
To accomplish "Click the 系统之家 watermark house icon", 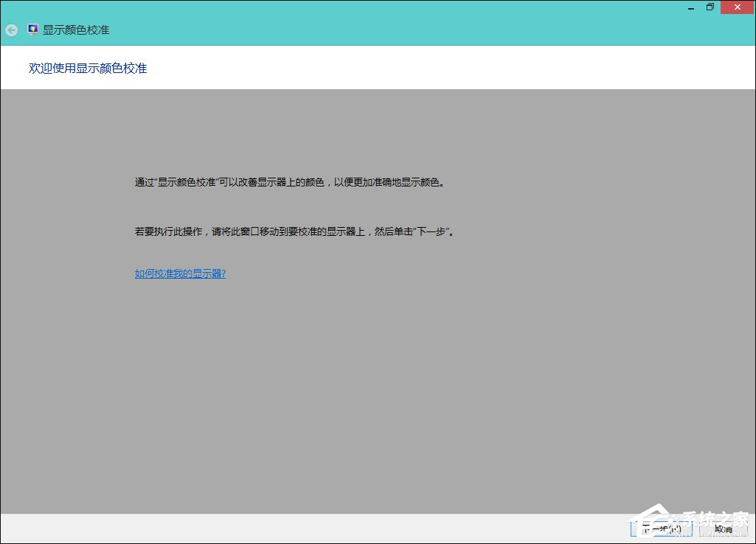I will (659, 517).
